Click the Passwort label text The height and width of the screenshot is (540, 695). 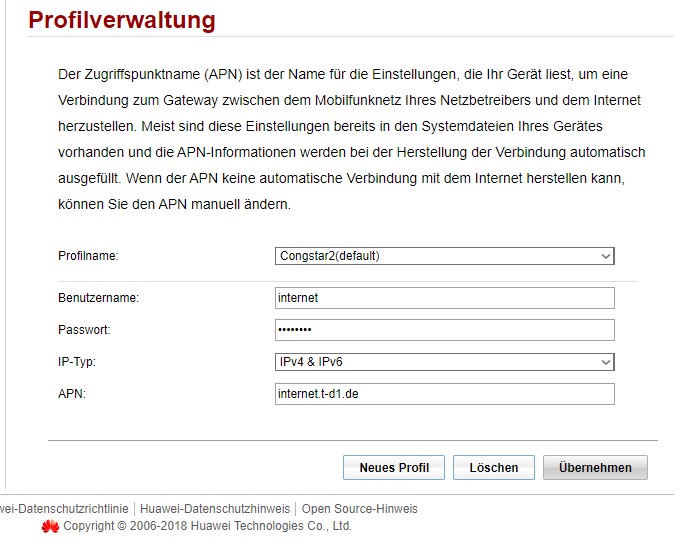pos(84,330)
